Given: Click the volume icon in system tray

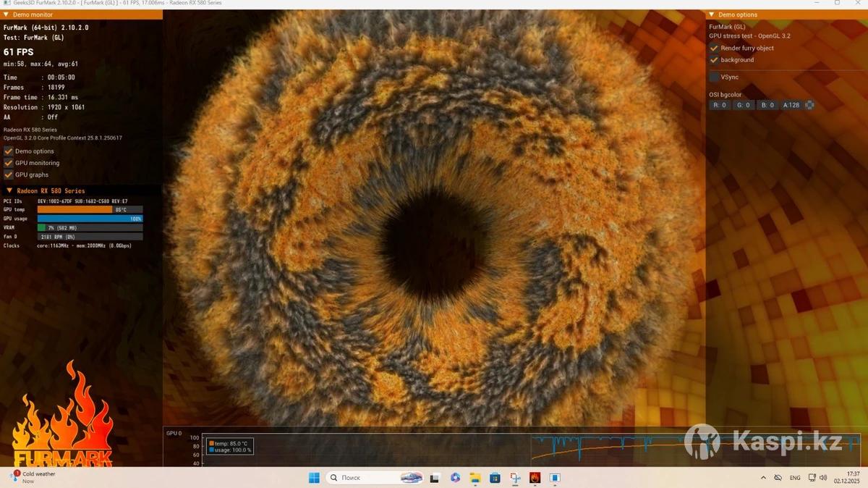Looking at the screenshot, I should [x=823, y=478].
